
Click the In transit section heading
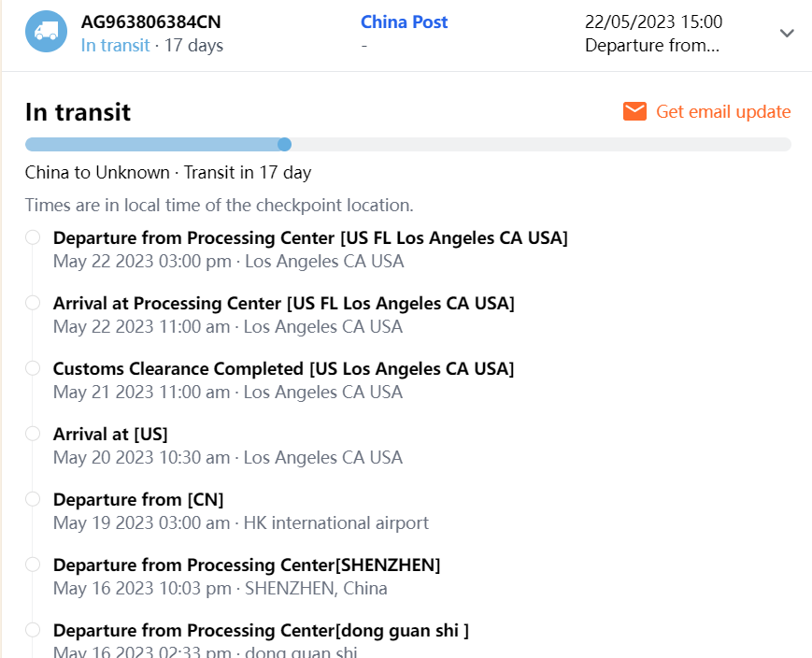tap(78, 113)
